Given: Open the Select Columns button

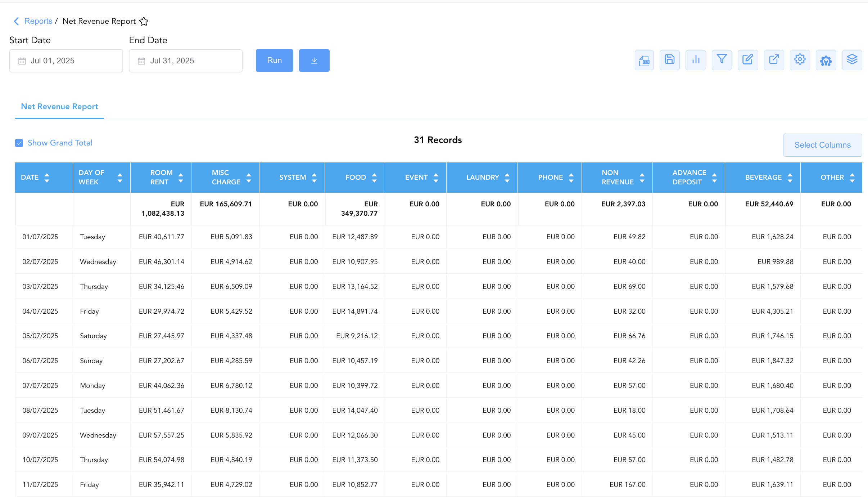Looking at the screenshot, I should point(823,145).
